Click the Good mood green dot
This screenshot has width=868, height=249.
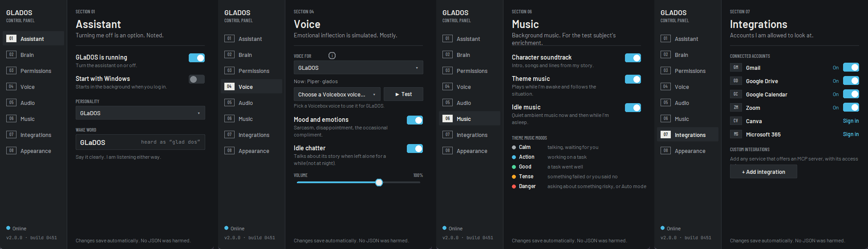(514, 167)
